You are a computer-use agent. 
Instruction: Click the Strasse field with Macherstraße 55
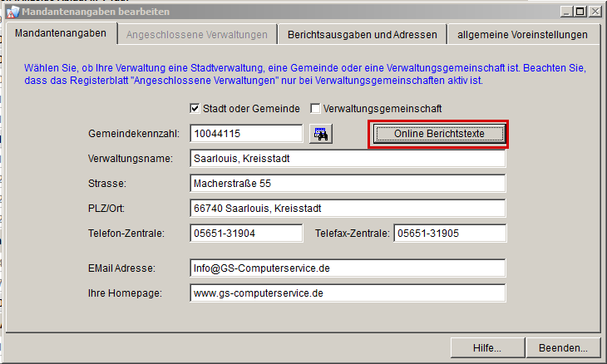click(348, 184)
